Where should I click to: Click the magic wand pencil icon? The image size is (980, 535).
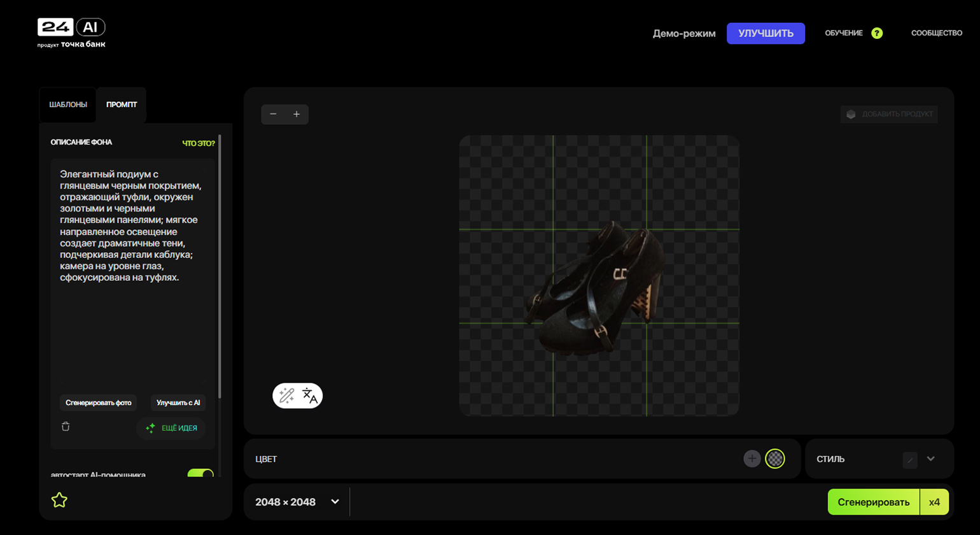click(x=286, y=396)
